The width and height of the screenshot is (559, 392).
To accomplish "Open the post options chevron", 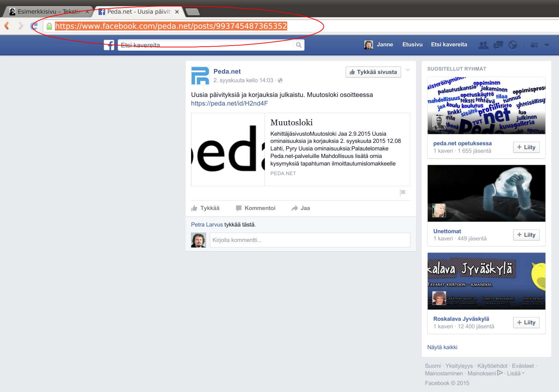I will [408, 70].
